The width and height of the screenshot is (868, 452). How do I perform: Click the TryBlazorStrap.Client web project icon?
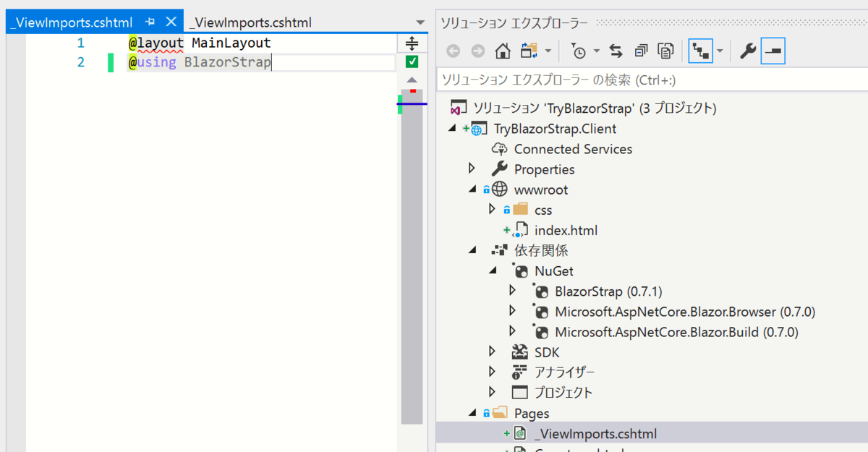pos(478,129)
